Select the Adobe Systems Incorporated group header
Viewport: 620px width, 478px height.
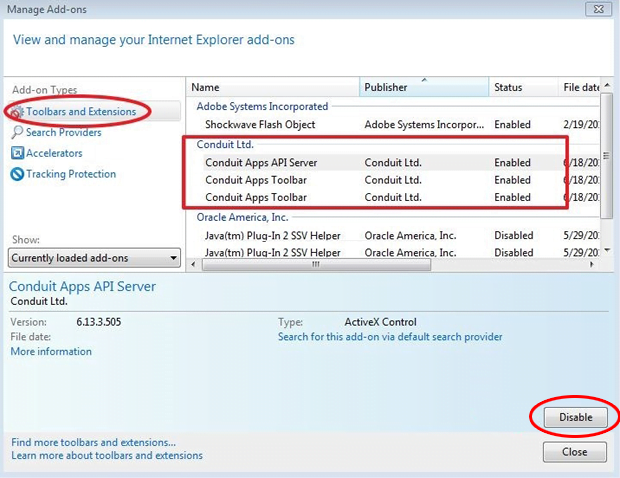pos(263,106)
